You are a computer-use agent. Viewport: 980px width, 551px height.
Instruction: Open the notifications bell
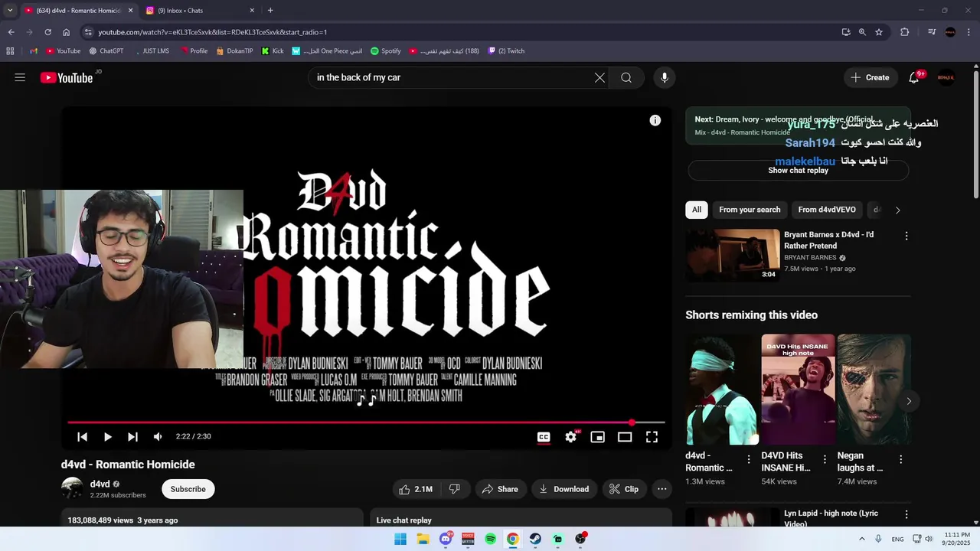(x=914, y=77)
